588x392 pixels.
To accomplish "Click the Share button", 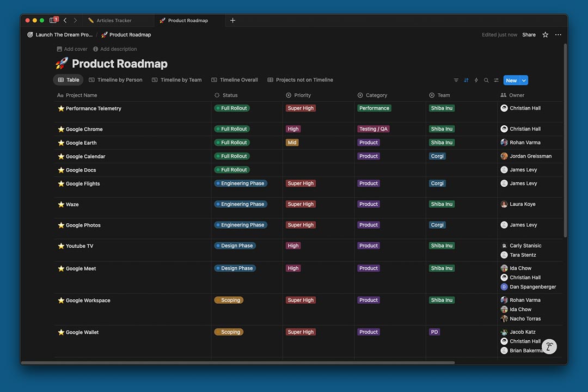I will tap(529, 34).
